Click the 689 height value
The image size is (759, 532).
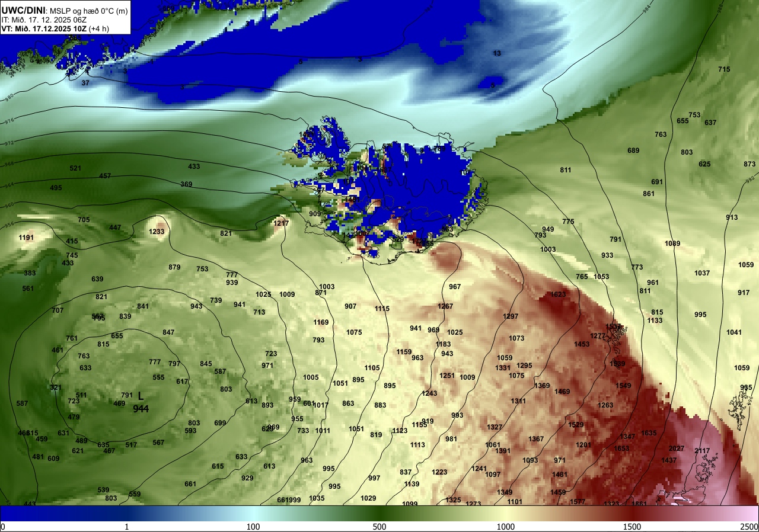(x=633, y=150)
